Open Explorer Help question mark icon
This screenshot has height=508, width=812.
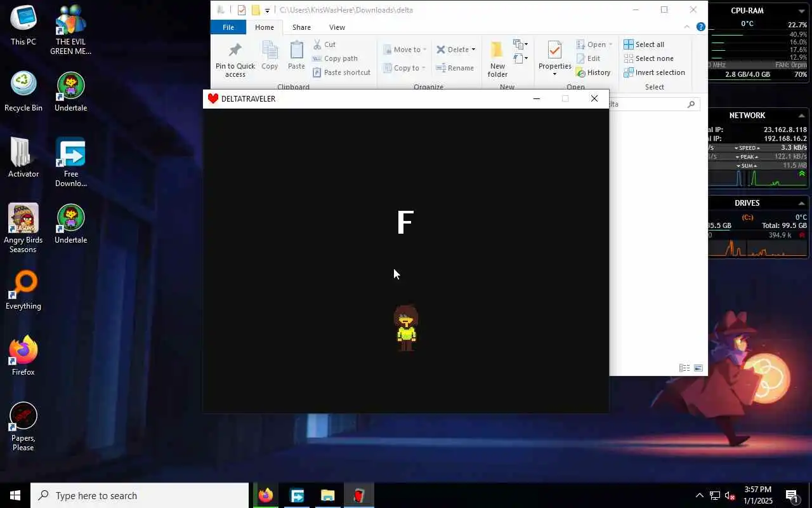click(x=701, y=27)
